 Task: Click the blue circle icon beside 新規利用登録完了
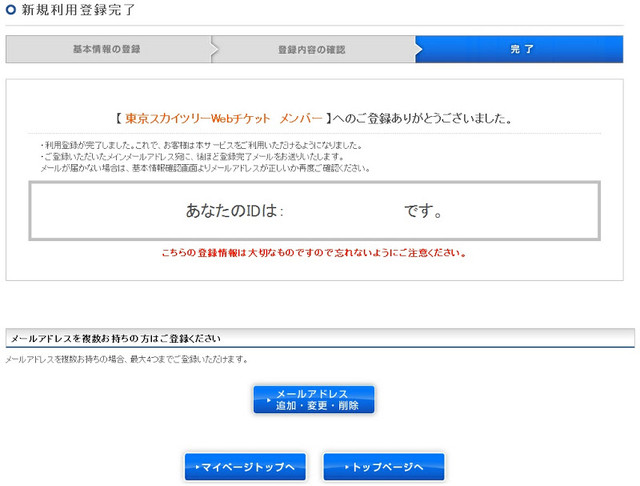[x=11, y=10]
